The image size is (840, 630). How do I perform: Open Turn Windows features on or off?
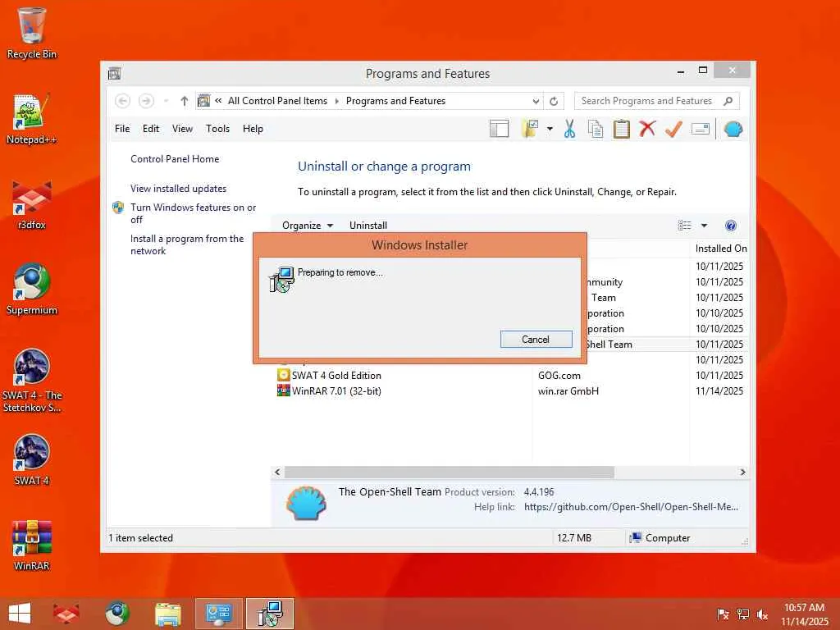[x=193, y=213]
